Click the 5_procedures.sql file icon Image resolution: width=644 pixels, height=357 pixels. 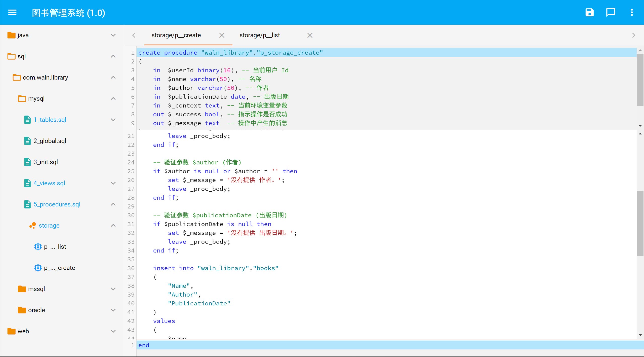point(27,204)
